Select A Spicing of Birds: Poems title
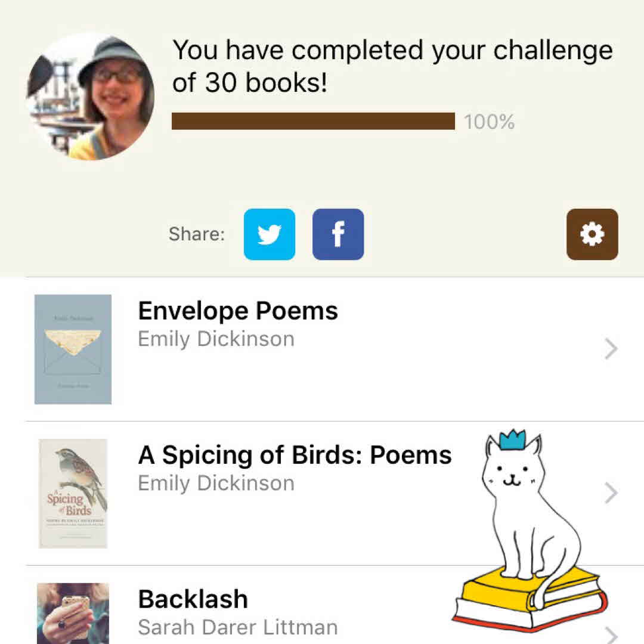This screenshot has height=644, width=644. [295, 456]
